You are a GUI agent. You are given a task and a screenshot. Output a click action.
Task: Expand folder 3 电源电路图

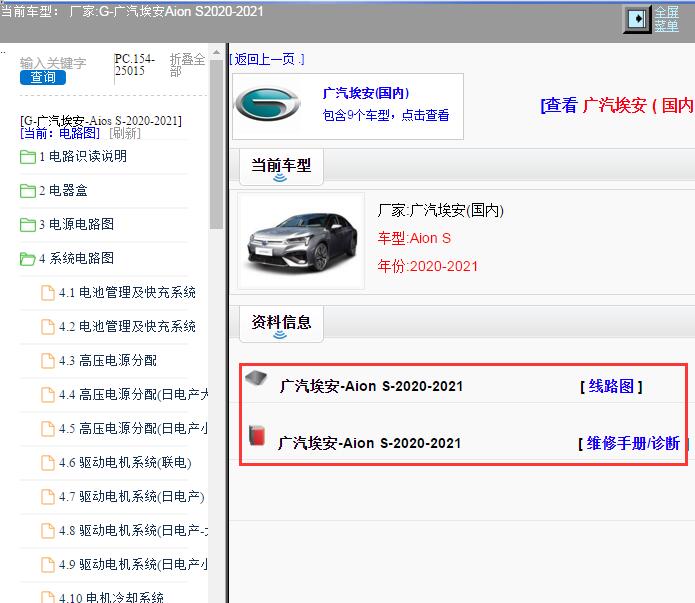pos(77,224)
